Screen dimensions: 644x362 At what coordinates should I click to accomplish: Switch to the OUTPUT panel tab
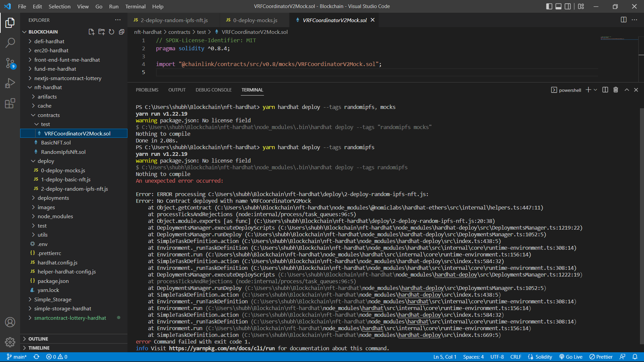click(177, 90)
